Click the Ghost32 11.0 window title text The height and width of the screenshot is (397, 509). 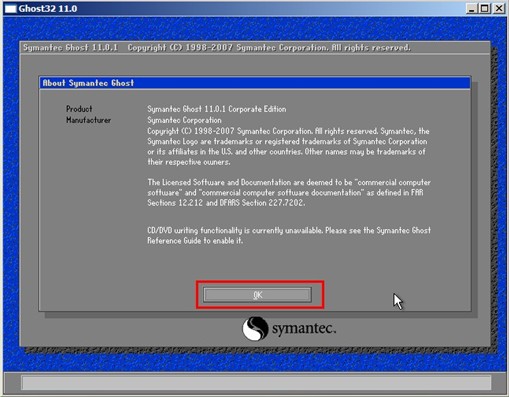48,9
